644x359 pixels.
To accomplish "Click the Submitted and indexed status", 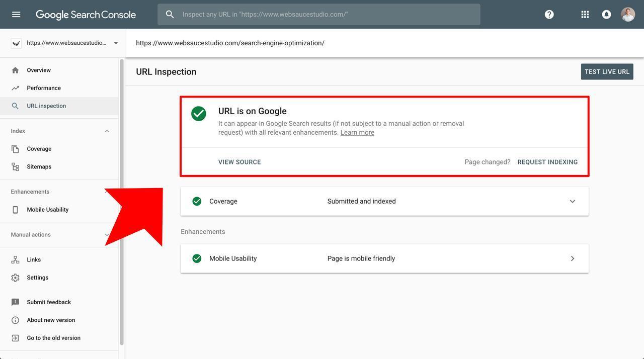I will [x=362, y=201].
